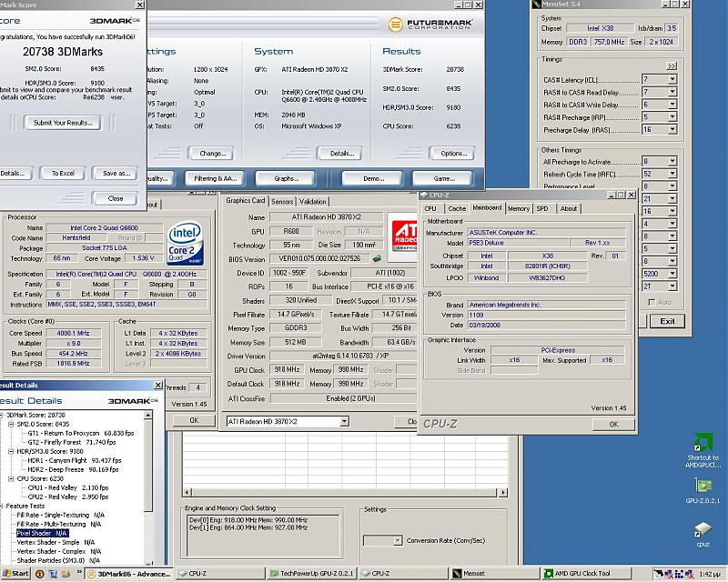This screenshot has width=728, height=582.
Task: Click the second quick launch icon on the taskbar
Action: pyautogui.click(x=53, y=574)
